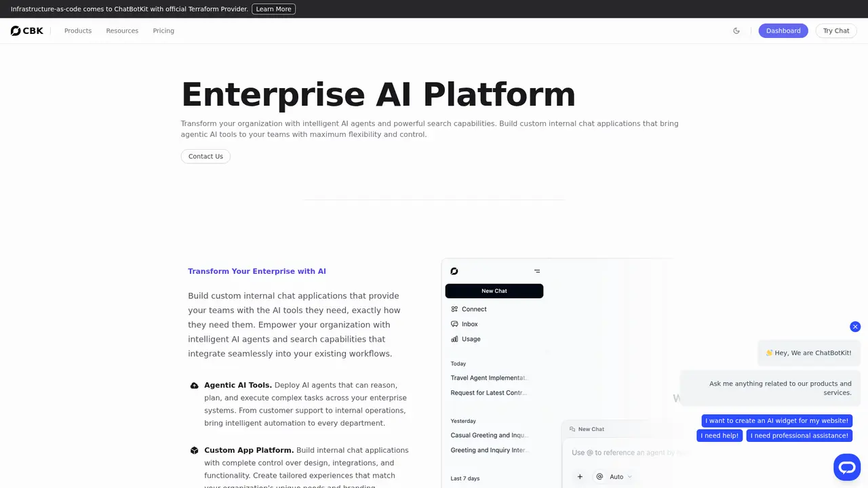Screen dimensions: 868x488
Task: Start a New Chat in the preview
Action: click(494, 291)
